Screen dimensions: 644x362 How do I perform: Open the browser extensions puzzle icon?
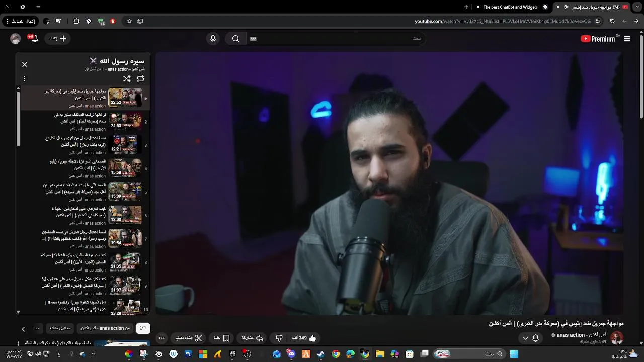click(x=76, y=21)
